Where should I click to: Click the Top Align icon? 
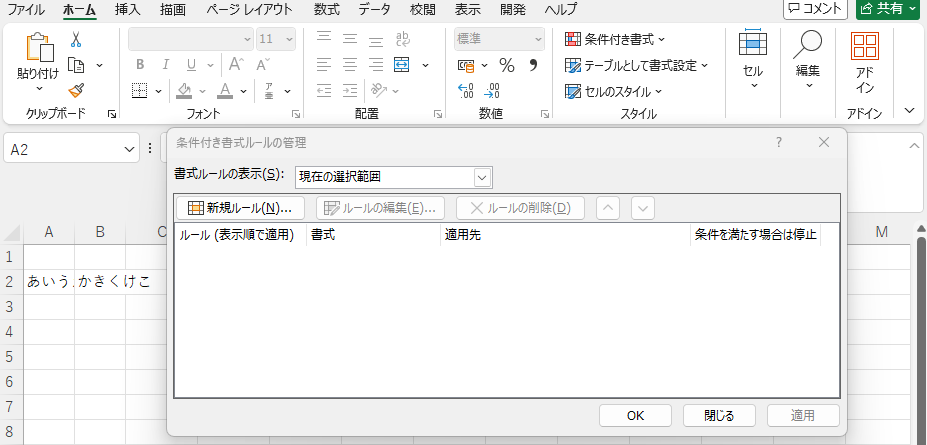point(323,38)
